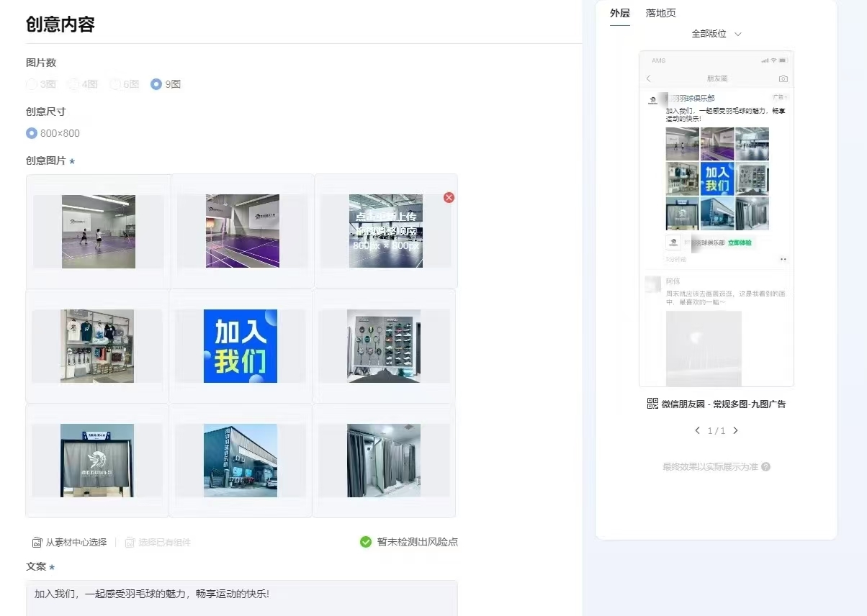Image resolution: width=867 pixels, height=616 pixels.
Task: Click the existing component selector icon
Action: point(130,543)
